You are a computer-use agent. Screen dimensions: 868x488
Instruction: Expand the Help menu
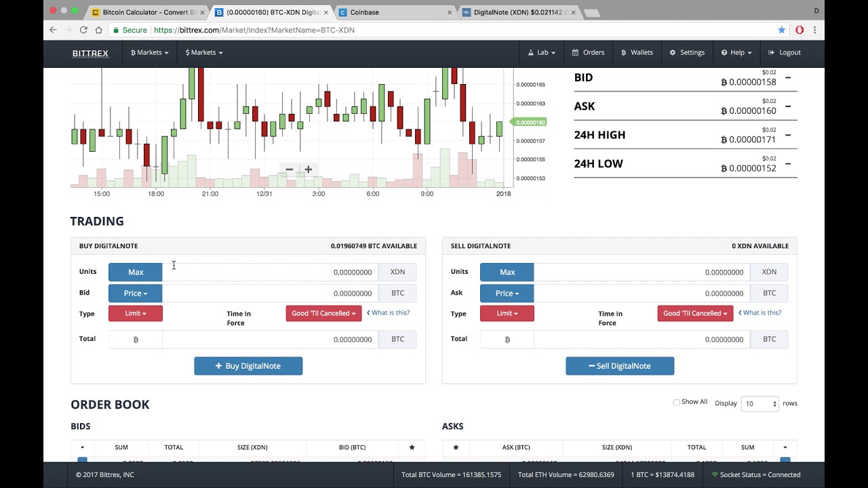click(736, 53)
